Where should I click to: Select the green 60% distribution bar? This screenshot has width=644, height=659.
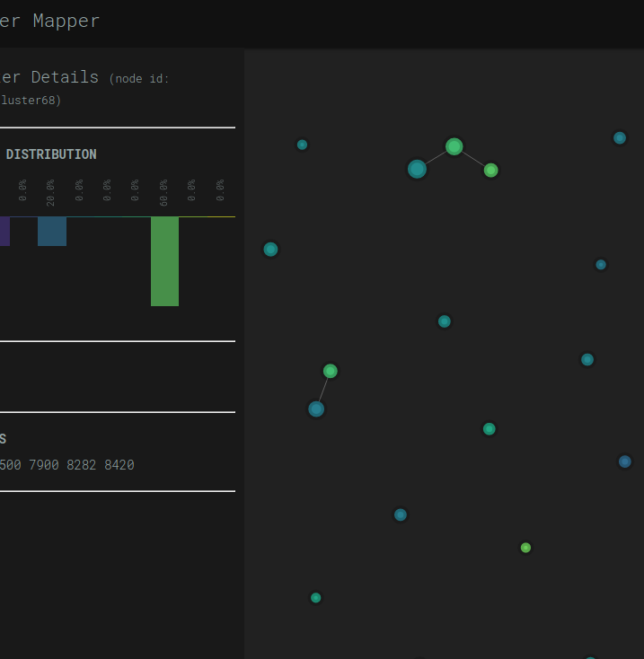coord(164,261)
